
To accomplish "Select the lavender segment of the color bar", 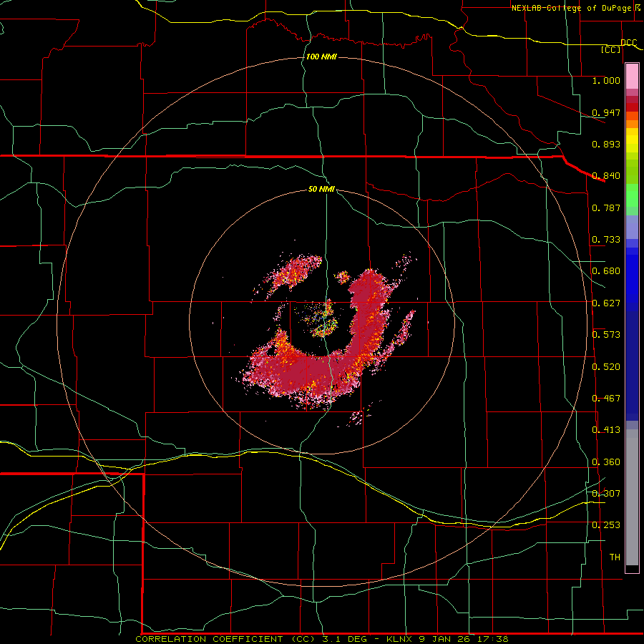I will (x=632, y=227).
